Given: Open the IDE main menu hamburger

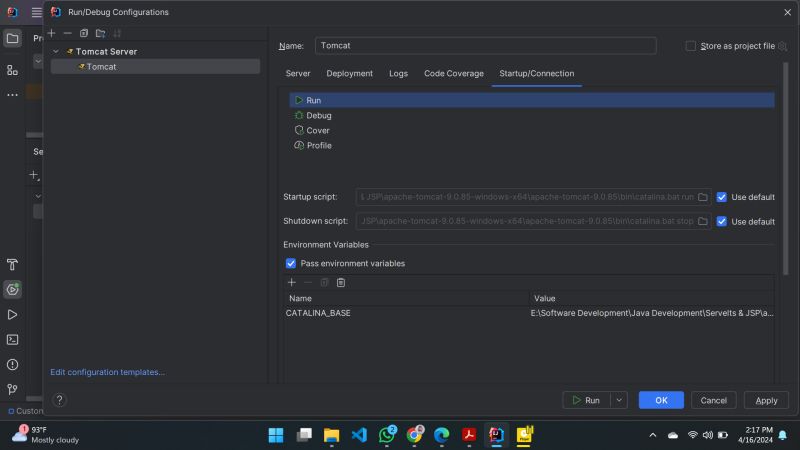Looking at the screenshot, I should click(36, 12).
